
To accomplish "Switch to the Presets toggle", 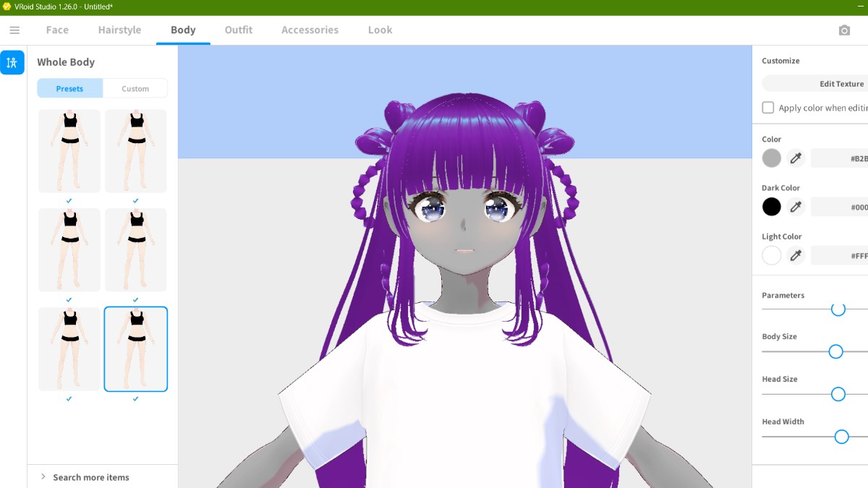I will pyautogui.click(x=69, y=89).
